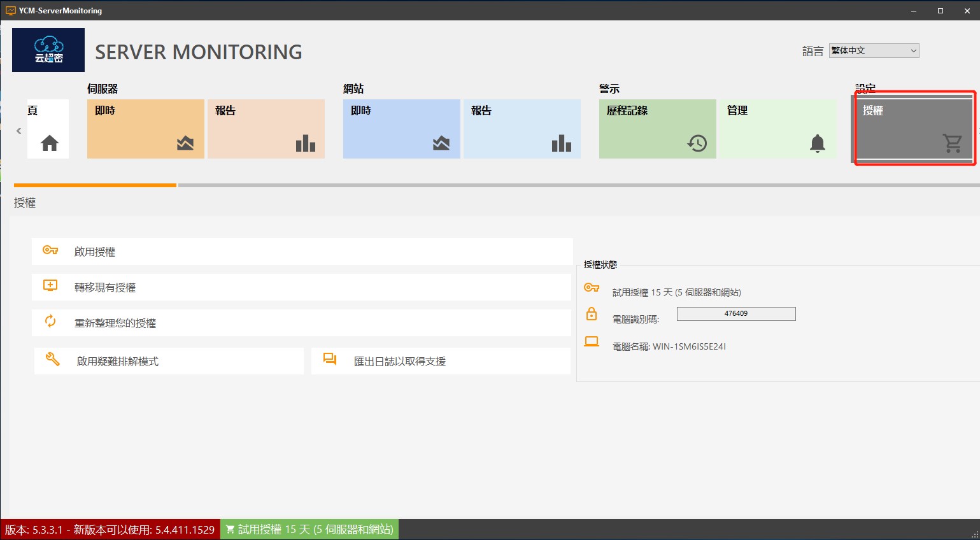The width and height of the screenshot is (980, 540).
Task: Click 啟用疑難排解模式 button
Action: coord(169,361)
